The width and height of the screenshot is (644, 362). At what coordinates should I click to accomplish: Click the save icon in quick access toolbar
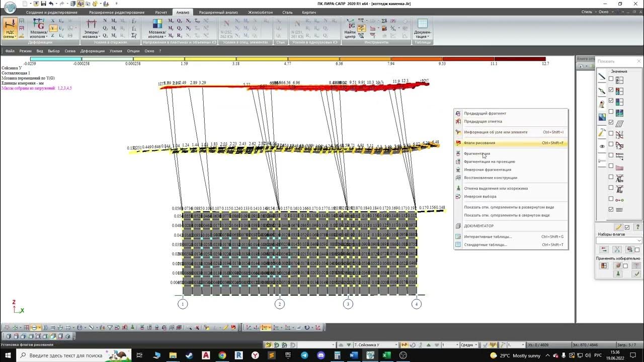pyautogui.click(x=43, y=4)
